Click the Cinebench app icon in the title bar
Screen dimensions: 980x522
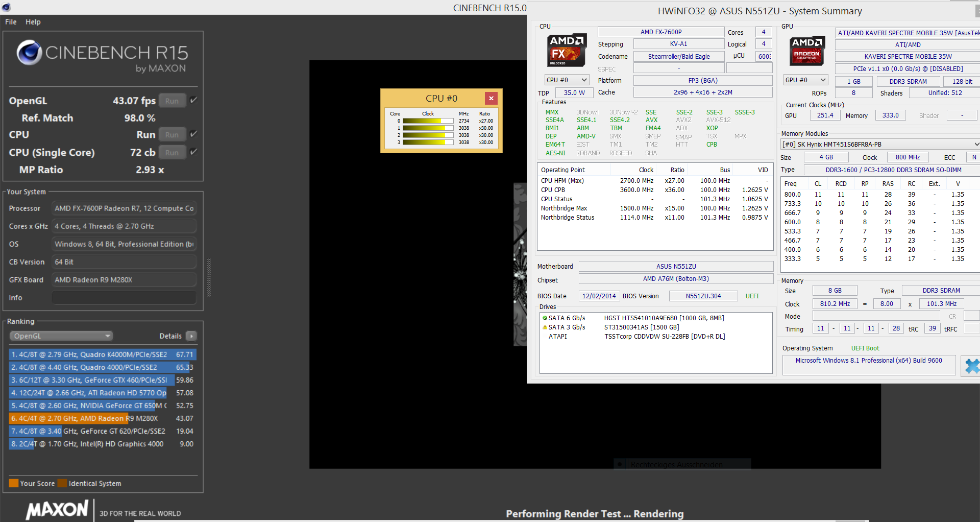point(6,7)
